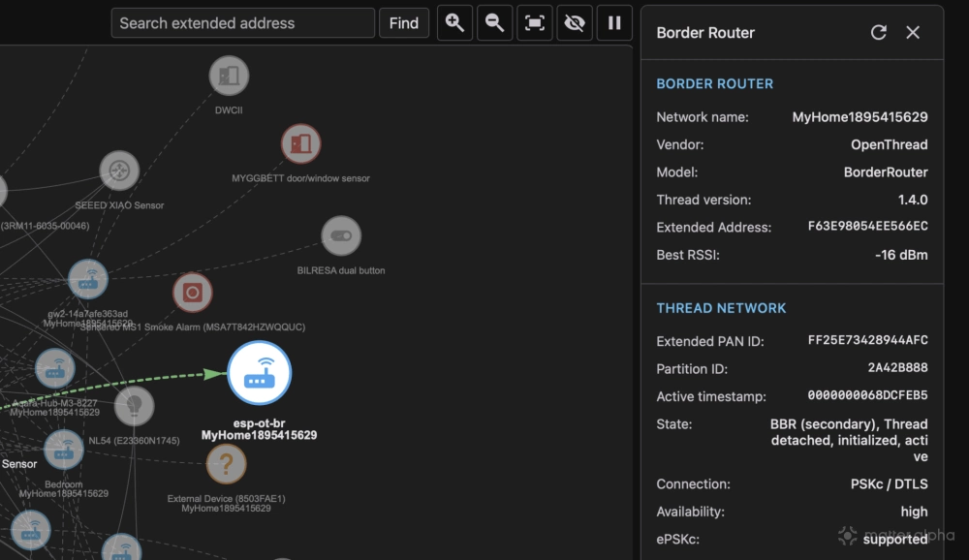Open the MYGGBETT door/window sensor node
Viewport: 969px width, 560px height.
click(x=300, y=143)
